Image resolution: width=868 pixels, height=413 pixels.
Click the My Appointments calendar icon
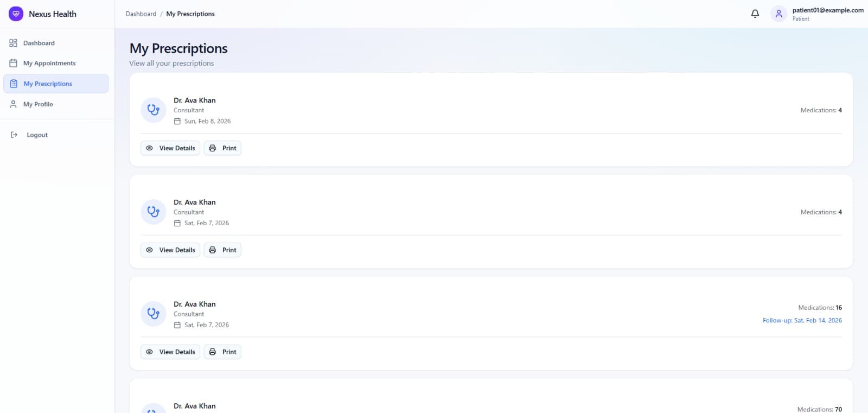click(x=14, y=63)
